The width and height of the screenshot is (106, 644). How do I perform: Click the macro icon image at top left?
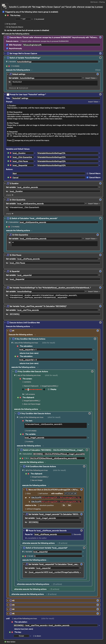[x=4, y=6]
